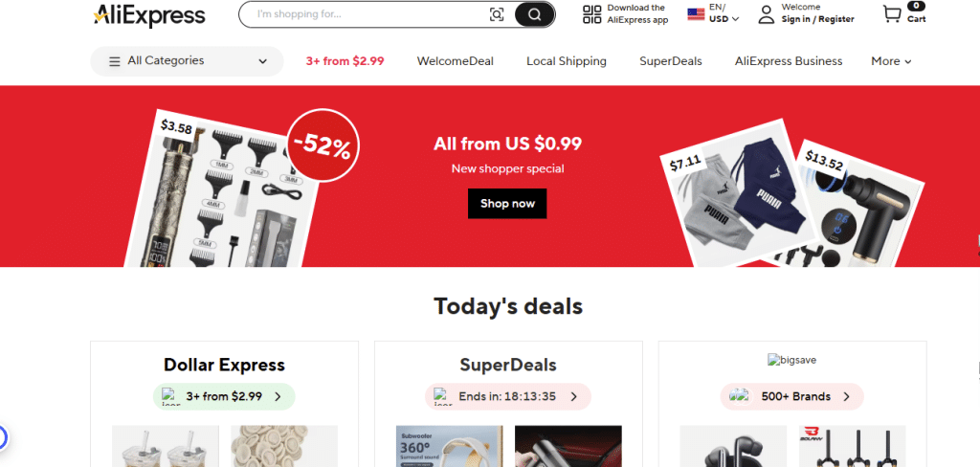Screen dimensions: 980x467
Task: Click the search magnifier button
Action: tap(534, 14)
